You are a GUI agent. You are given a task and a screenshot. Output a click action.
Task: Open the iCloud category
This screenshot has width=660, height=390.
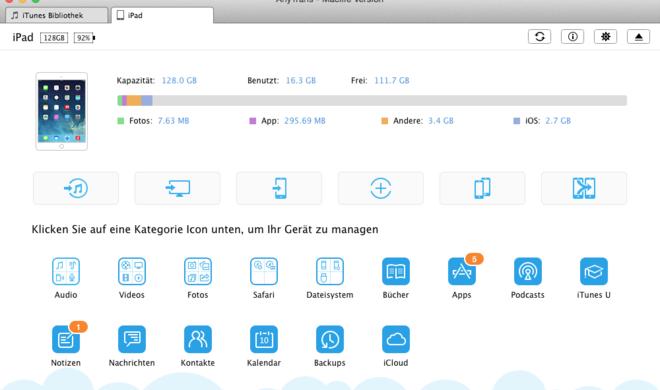396,339
